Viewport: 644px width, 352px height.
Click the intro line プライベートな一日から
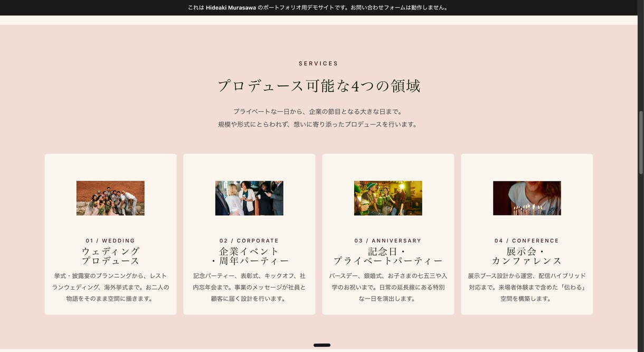[x=318, y=112]
